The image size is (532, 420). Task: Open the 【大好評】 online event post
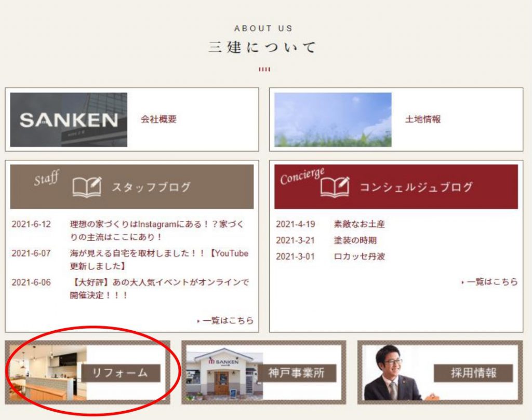tap(159, 289)
